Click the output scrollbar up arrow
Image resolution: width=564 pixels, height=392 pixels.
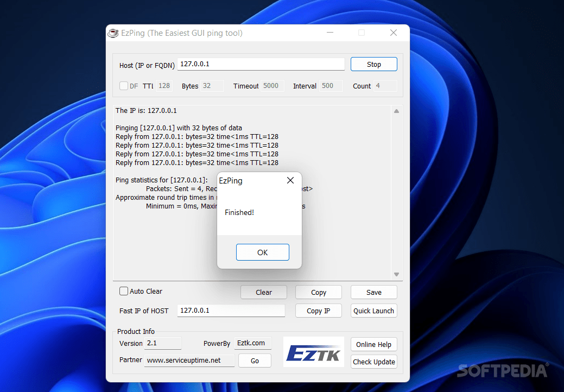[396, 111]
